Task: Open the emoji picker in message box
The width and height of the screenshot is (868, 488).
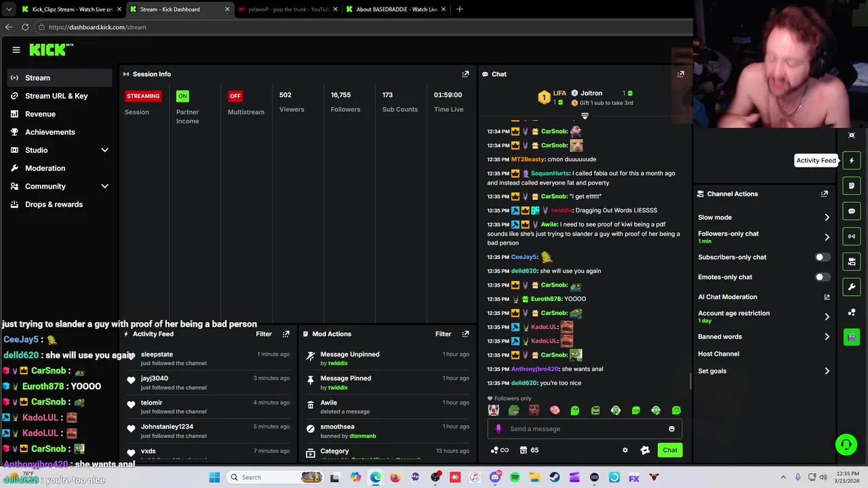Action: (671, 429)
